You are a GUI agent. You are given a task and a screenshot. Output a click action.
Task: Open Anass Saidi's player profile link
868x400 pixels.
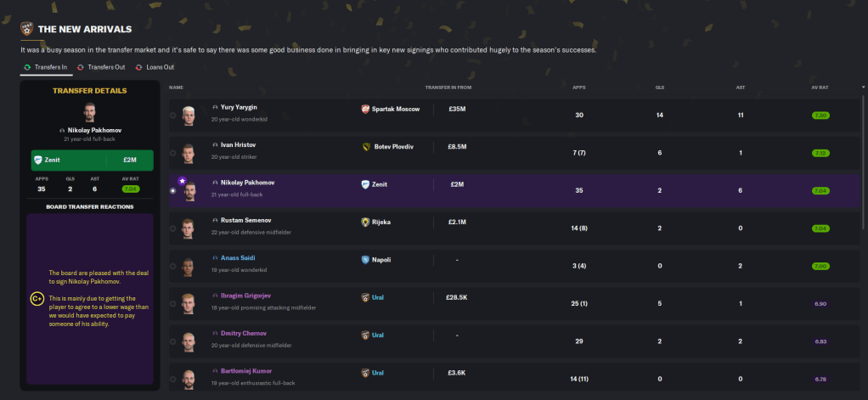click(238, 257)
